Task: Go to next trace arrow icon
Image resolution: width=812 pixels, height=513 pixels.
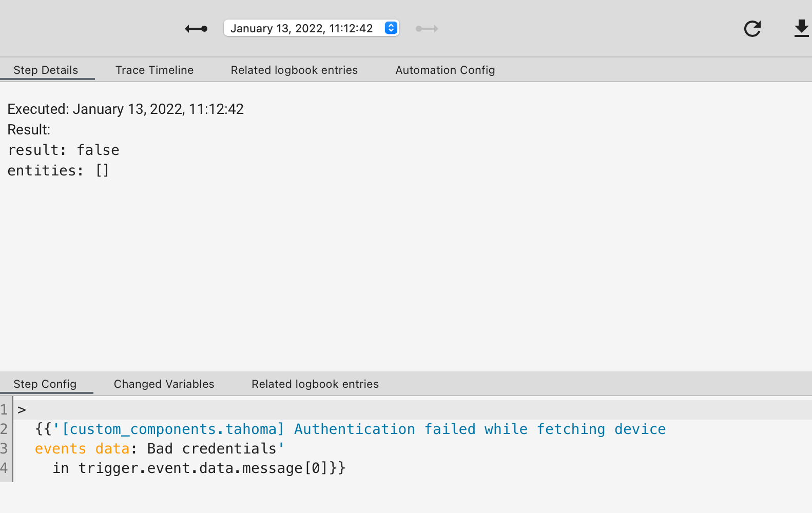Action: pyautogui.click(x=427, y=29)
